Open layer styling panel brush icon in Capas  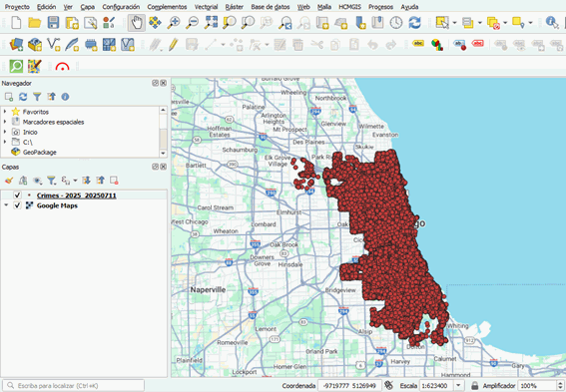9,181
